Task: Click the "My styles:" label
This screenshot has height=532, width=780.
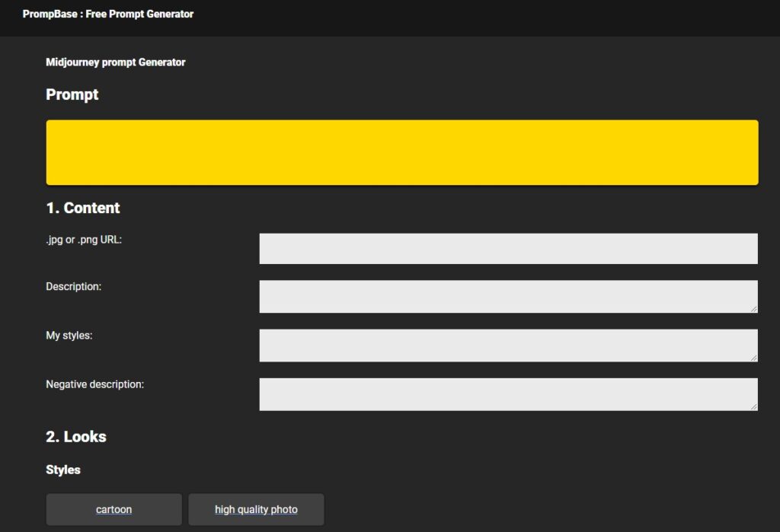Action: click(69, 335)
